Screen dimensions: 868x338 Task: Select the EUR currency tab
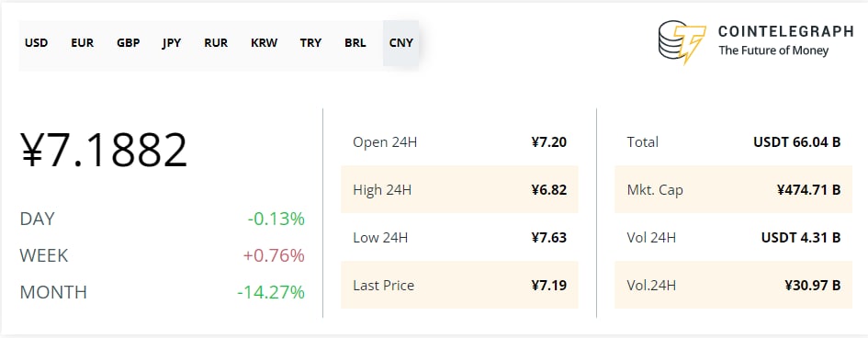pyautogui.click(x=82, y=43)
